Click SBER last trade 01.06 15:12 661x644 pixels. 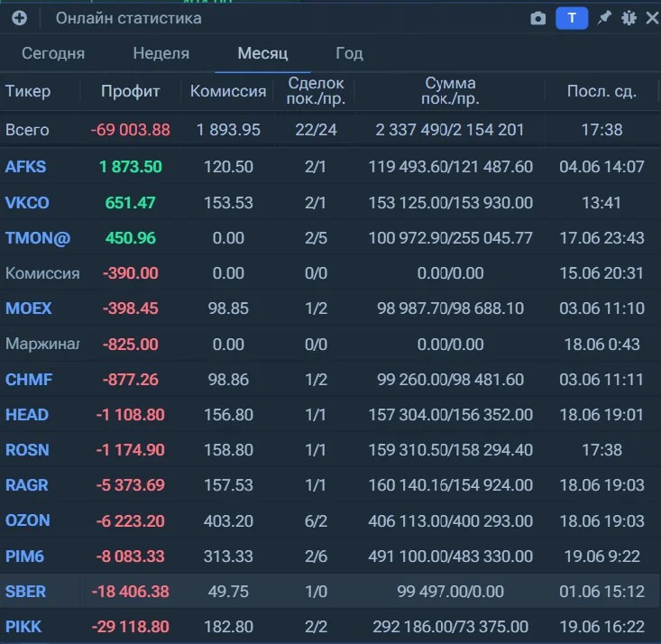click(x=601, y=592)
